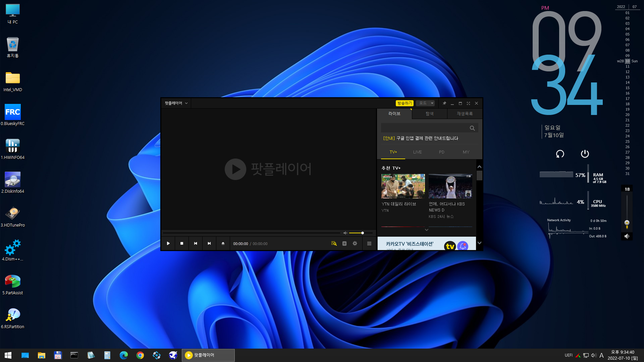The height and width of the screenshot is (362, 644).
Task: Mute audio via the speaker icon
Action: coord(345,233)
